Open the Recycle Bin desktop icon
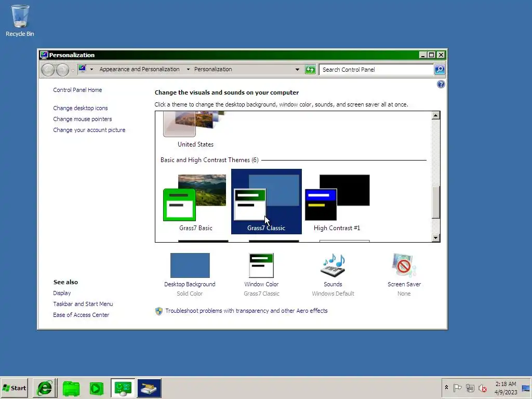This screenshot has width=532, height=399. [x=20, y=20]
